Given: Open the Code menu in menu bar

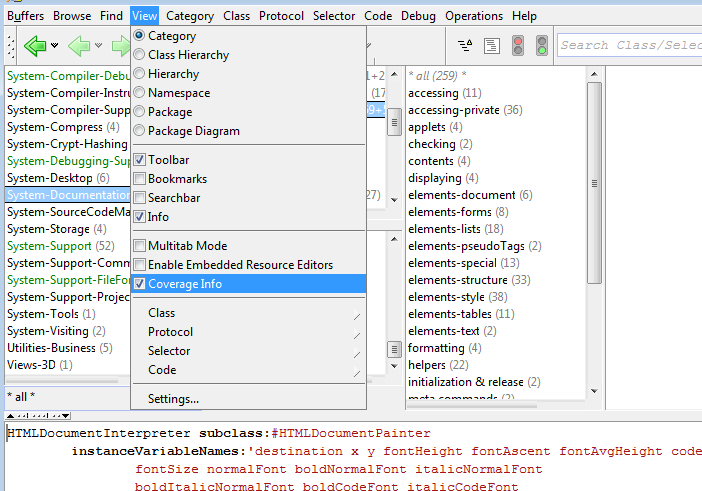Looking at the screenshot, I should coord(378,16).
